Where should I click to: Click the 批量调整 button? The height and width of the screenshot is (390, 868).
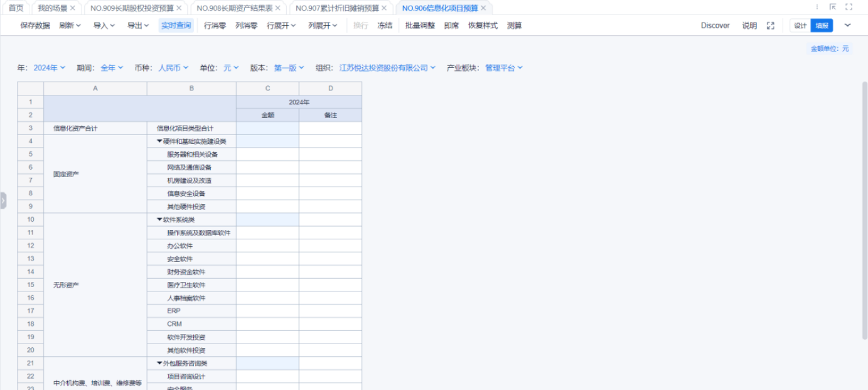(x=420, y=26)
